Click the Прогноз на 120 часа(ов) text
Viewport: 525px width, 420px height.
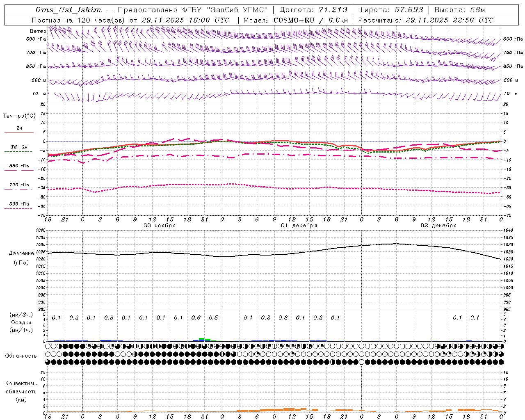tap(79, 20)
